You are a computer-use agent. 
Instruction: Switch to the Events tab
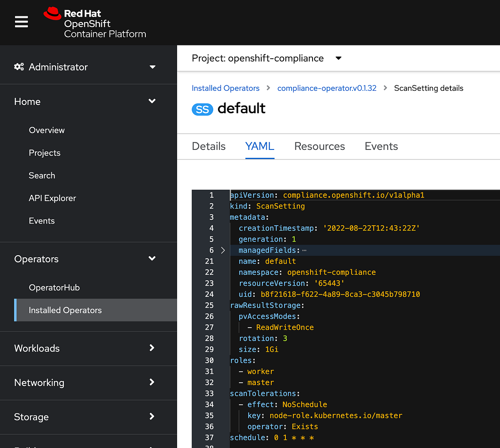point(381,146)
